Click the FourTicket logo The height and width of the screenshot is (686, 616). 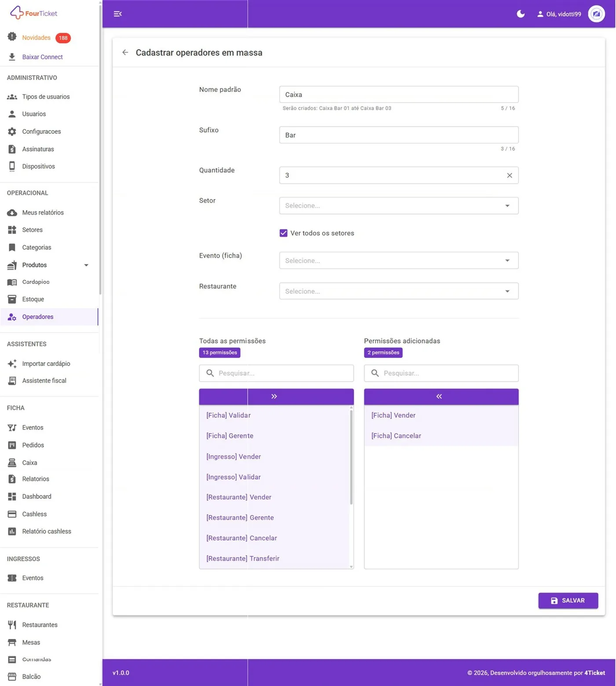click(x=33, y=13)
